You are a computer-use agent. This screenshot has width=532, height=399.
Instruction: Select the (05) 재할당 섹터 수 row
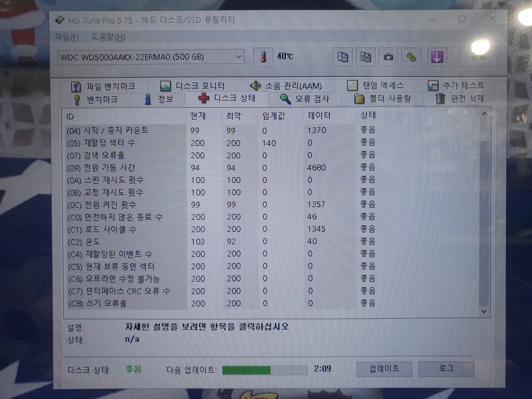(x=272, y=143)
